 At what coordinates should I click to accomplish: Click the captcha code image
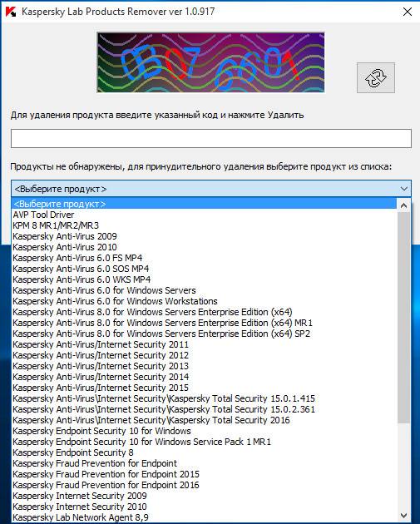[210, 62]
